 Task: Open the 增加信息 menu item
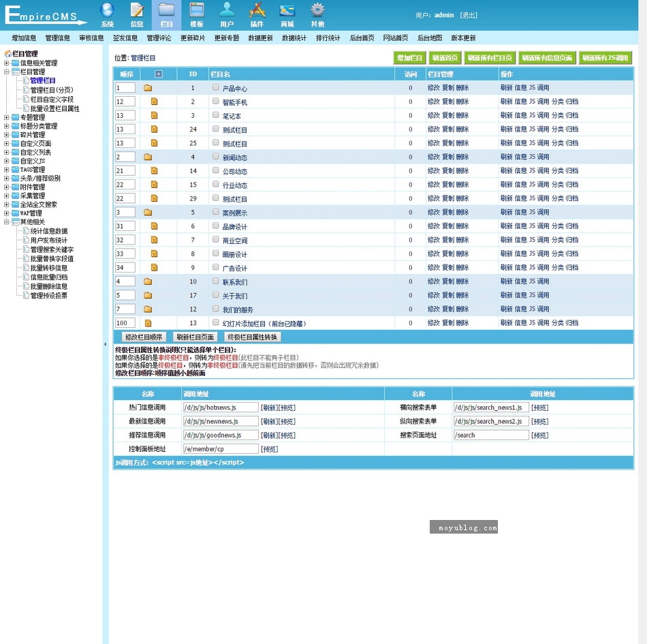point(24,38)
